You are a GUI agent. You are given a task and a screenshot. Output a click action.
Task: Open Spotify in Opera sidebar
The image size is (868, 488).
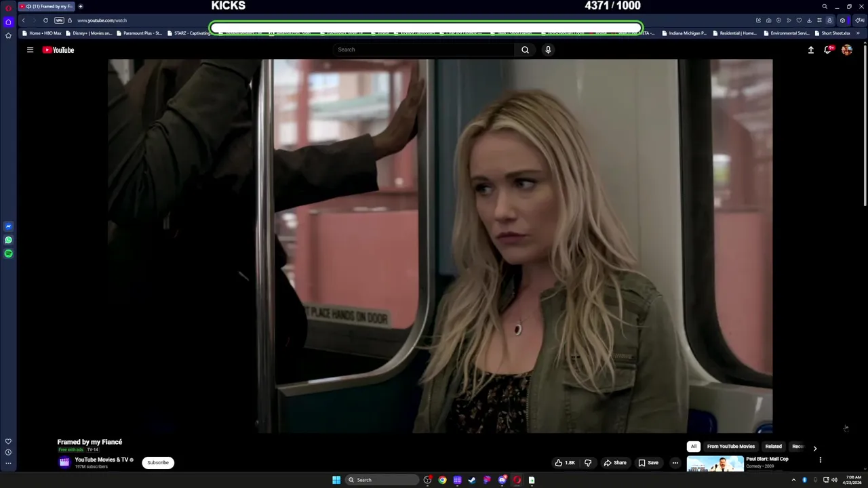(8, 253)
